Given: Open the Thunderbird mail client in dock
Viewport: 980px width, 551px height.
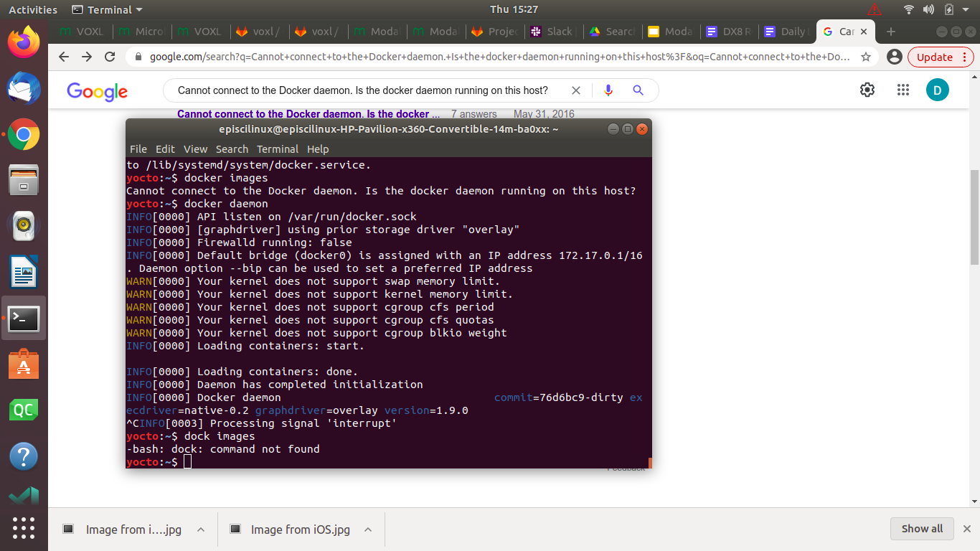Looking at the screenshot, I should click(x=24, y=89).
